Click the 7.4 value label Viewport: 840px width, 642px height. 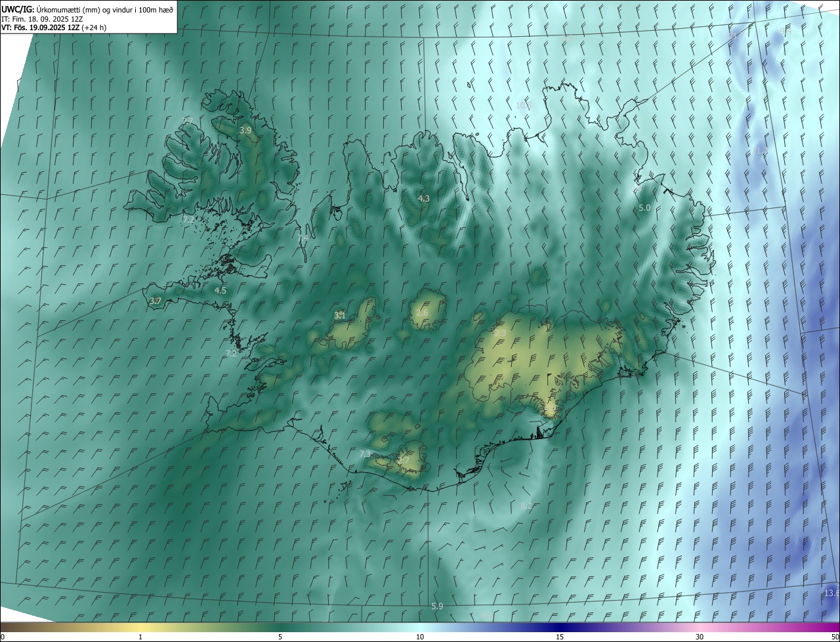point(303,238)
